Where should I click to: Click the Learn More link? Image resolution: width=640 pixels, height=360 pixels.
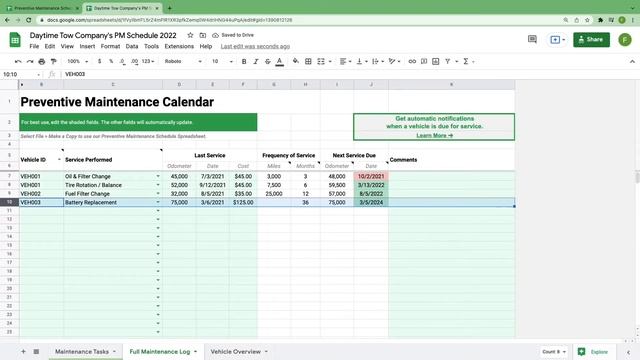pyautogui.click(x=434, y=136)
